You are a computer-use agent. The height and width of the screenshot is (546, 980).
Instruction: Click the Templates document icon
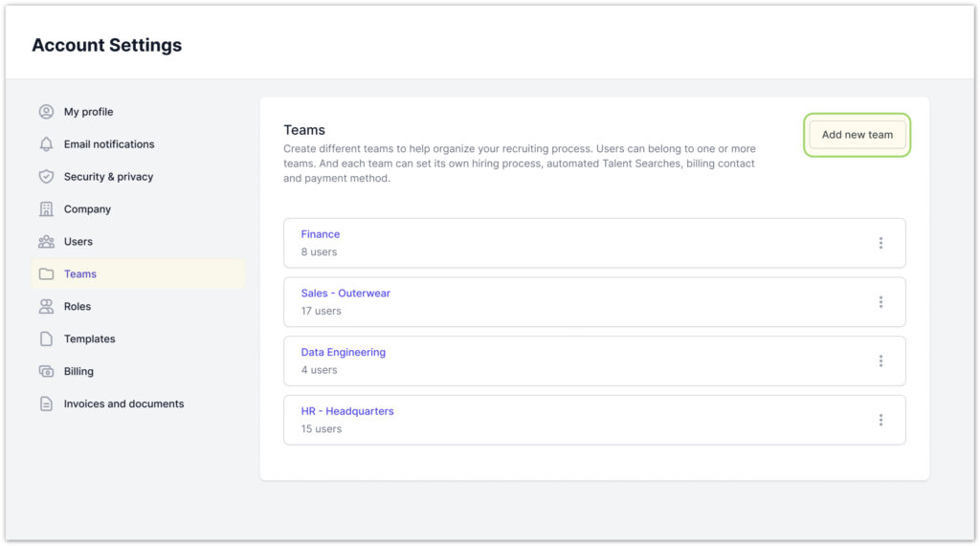(x=46, y=339)
